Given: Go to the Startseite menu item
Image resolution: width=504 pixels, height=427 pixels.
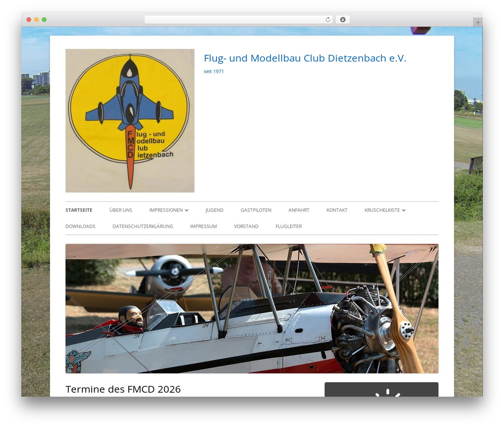Looking at the screenshot, I should [x=79, y=210].
